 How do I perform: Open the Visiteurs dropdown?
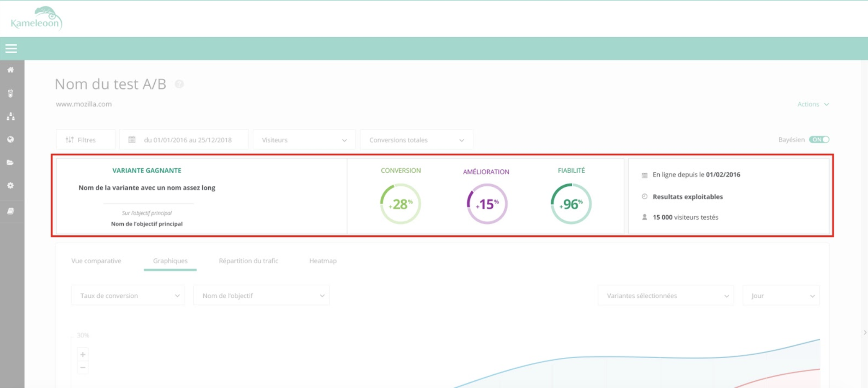pos(304,140)
